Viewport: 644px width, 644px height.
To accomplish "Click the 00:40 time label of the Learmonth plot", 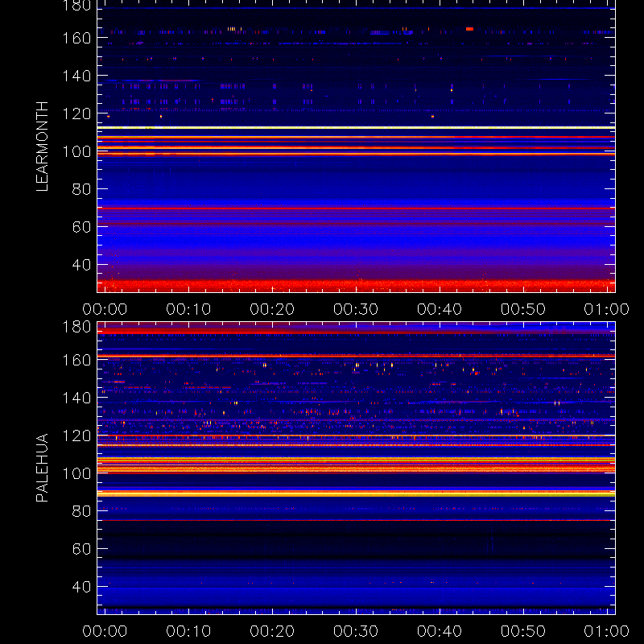I will pos(440,309).
